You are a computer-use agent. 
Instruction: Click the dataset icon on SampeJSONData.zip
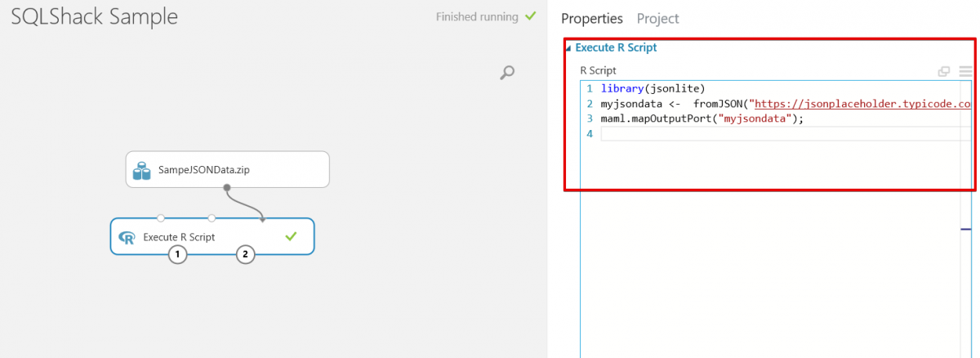tap(143, 170)
